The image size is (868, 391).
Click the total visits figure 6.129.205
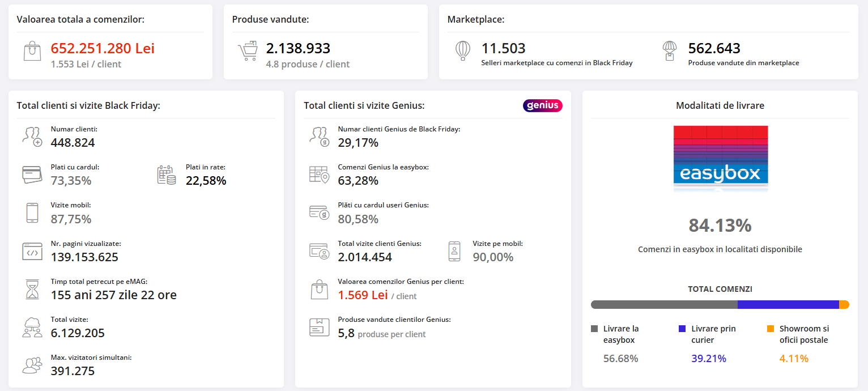point(78,333)
